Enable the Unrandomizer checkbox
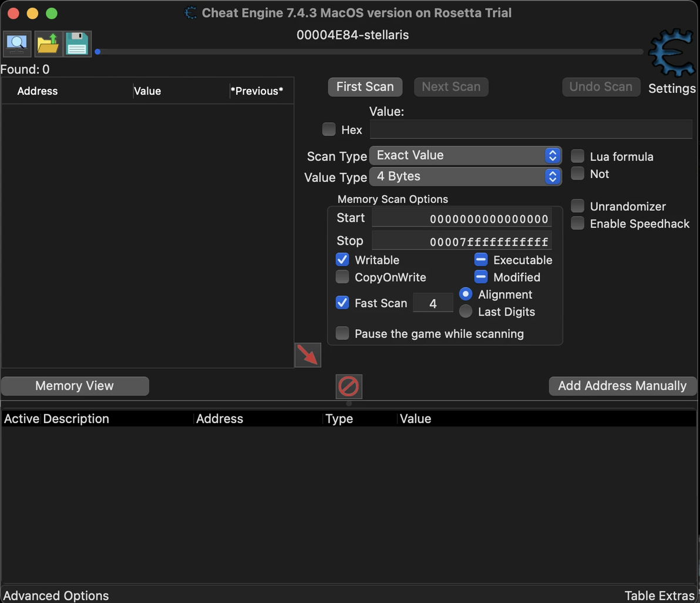 click(x=578, y=206)
